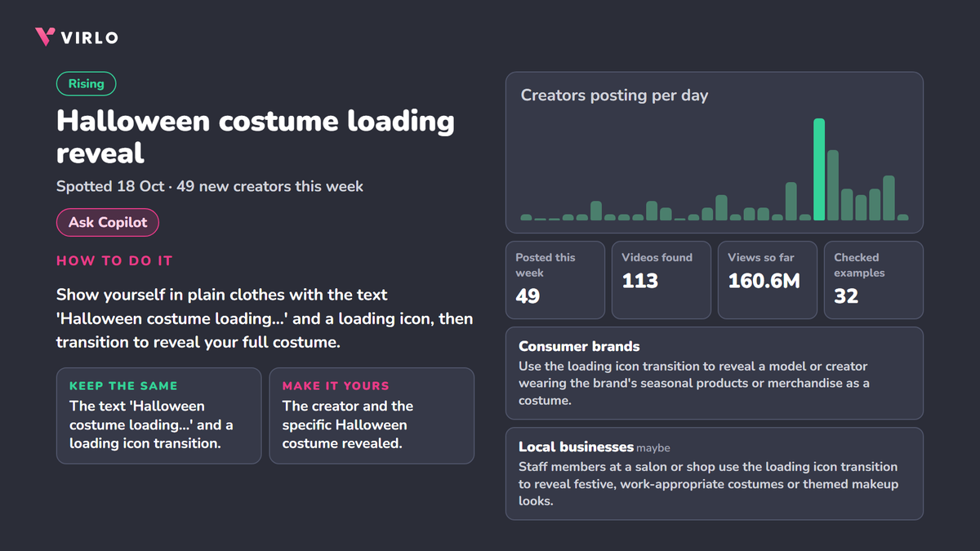Click the Spotted 18 Oct subtitle line

point(210,186)
